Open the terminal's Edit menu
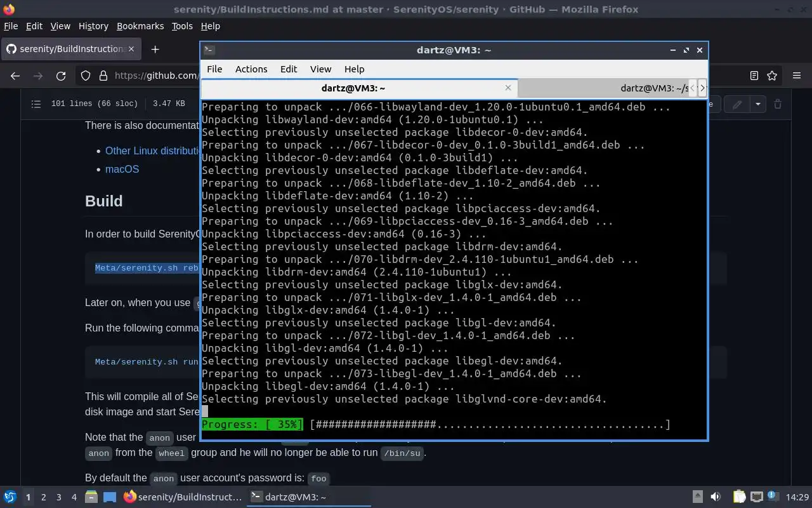The image size is (812, 508). coord(289,69)
